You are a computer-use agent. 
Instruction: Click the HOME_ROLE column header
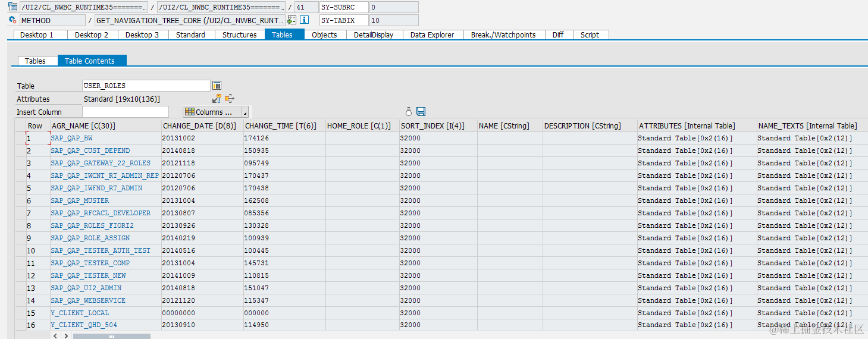click(x=362, y=125)
